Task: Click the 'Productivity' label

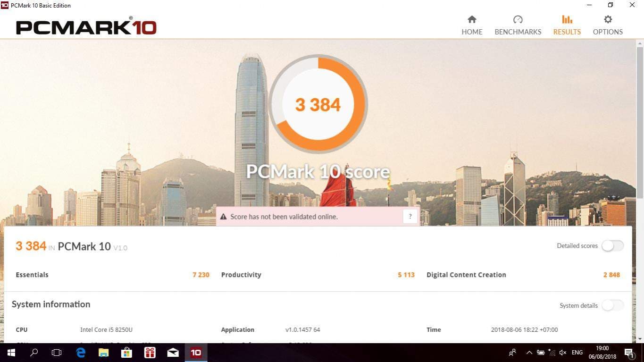Action: coord(241,275)
